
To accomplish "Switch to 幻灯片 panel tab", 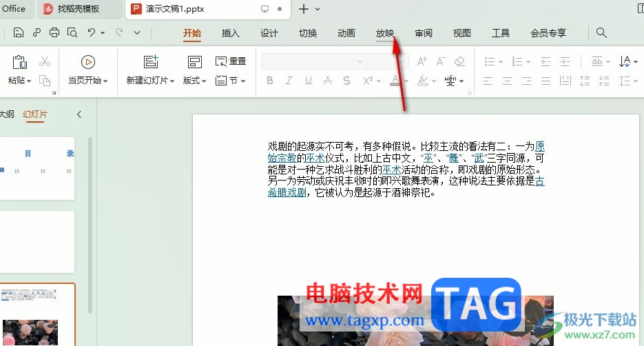I will [x=35, y=114].
